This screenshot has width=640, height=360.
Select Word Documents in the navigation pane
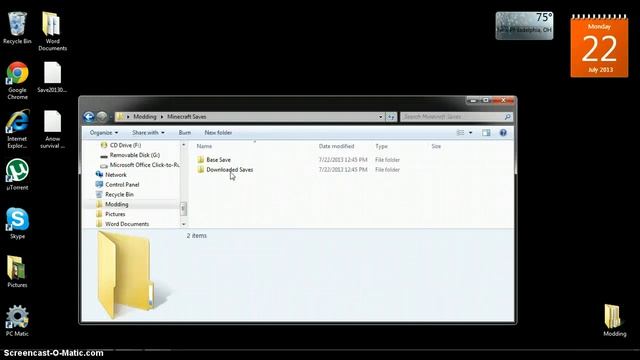[122, 224]
